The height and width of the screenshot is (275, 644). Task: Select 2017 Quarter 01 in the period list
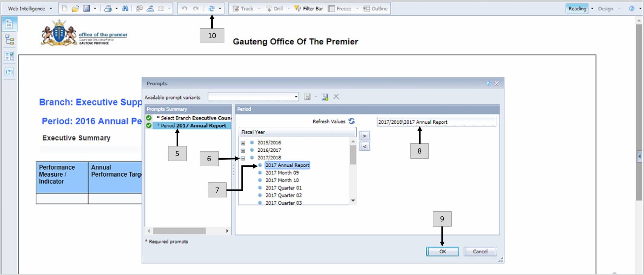(x=283, y=188)
